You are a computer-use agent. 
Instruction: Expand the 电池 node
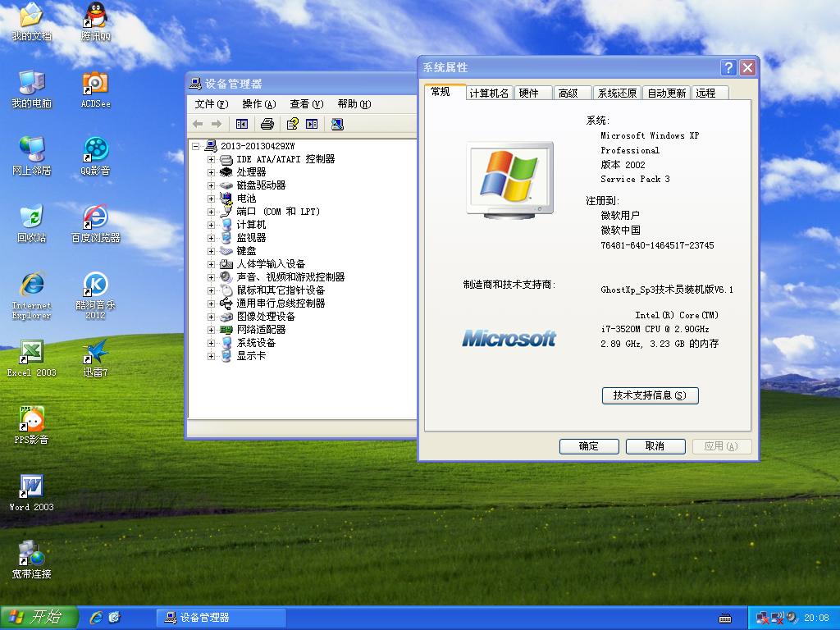pyautogui.click(x=211, y=199)
